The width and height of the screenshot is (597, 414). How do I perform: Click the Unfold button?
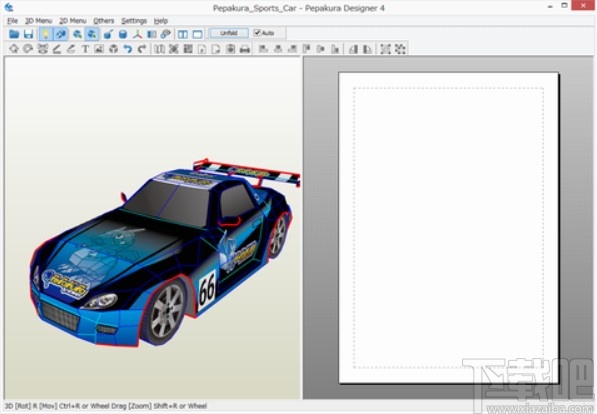coord(229,33)
